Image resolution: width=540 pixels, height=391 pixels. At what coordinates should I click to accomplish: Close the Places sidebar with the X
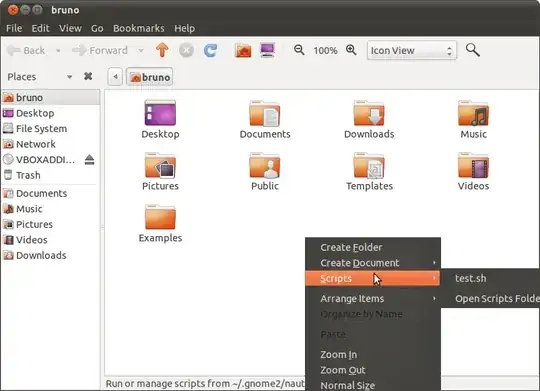(88, 76)
